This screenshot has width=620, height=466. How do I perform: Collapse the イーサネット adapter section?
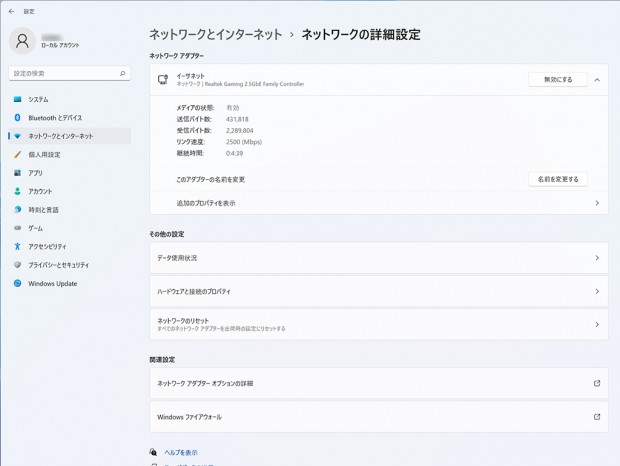click(597, 80)
